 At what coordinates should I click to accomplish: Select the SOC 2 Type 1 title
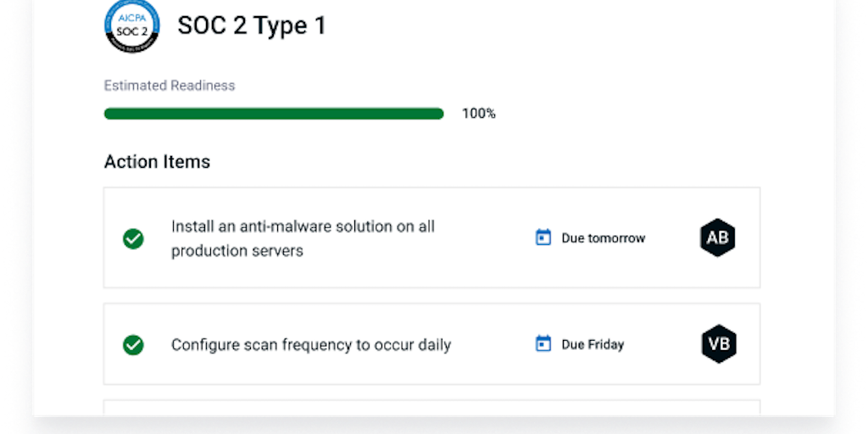[251, 25]
